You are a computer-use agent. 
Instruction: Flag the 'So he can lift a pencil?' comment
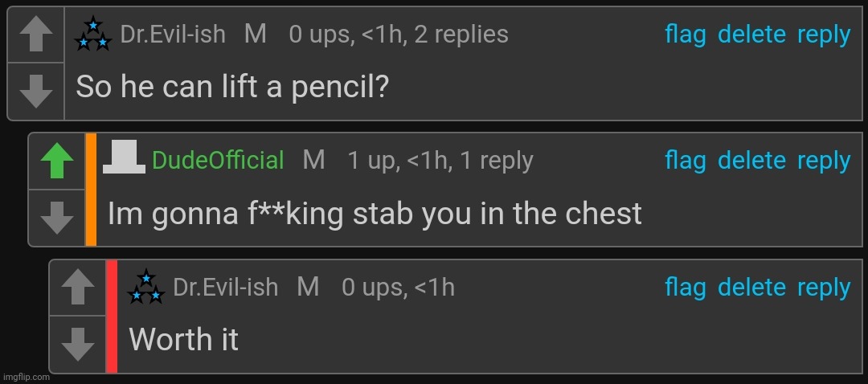pyautogui.click(x=686, y=35)
